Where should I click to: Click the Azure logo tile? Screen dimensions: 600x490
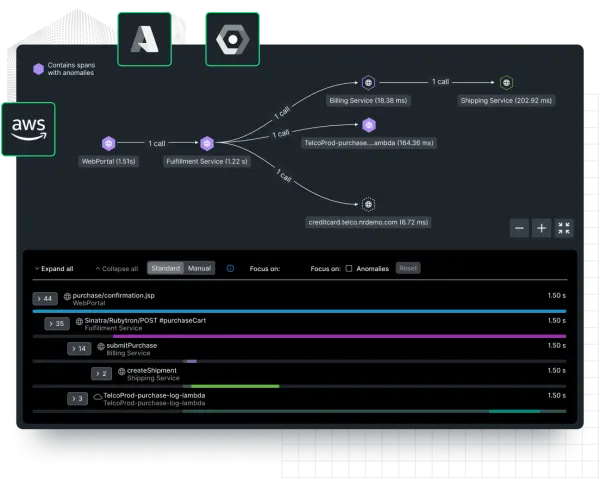145,39
